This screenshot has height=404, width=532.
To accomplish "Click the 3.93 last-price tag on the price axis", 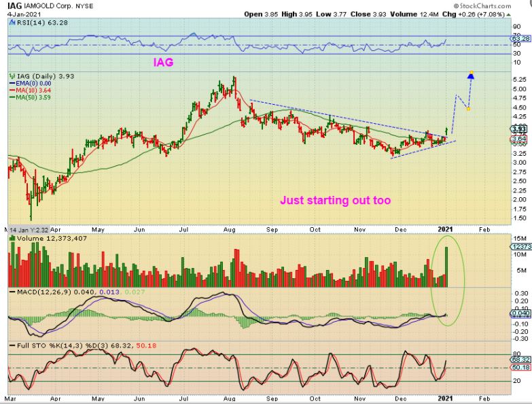I will pos(519,129).
